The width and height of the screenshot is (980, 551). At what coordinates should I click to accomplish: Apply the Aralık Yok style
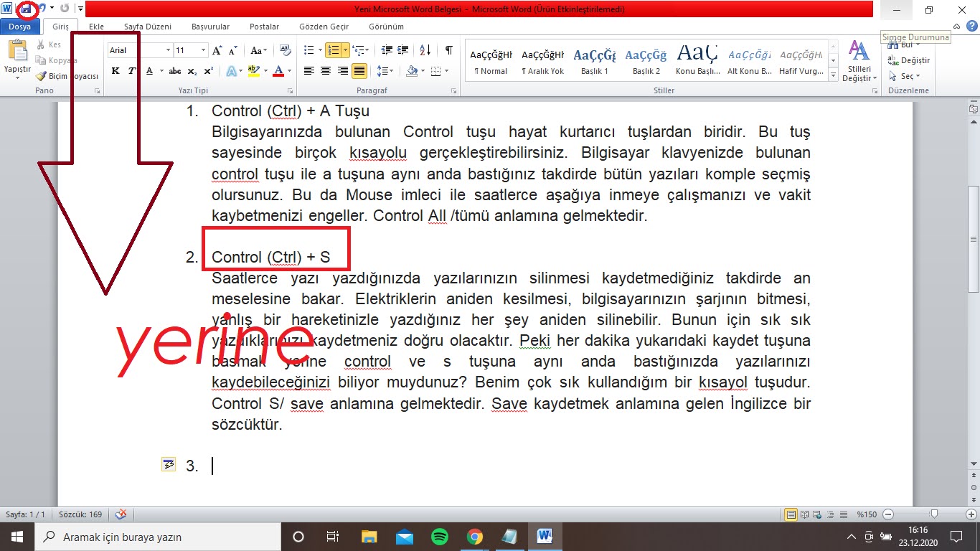[543, 61]
